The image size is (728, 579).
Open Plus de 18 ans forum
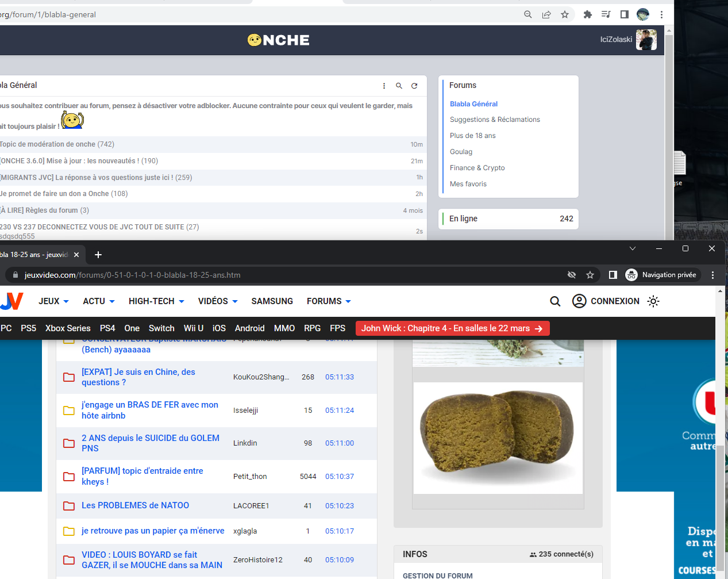point(472,136)
